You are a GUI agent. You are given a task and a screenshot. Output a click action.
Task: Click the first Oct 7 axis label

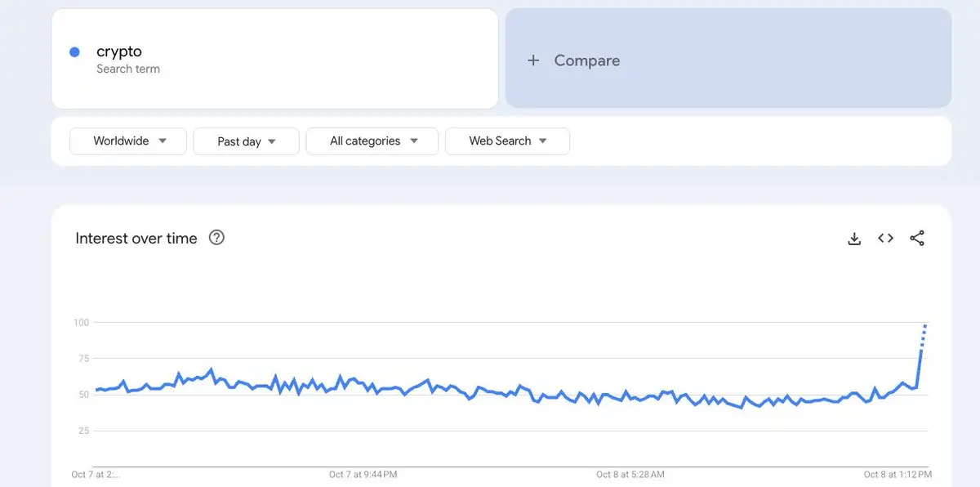(x=96, y=474)
